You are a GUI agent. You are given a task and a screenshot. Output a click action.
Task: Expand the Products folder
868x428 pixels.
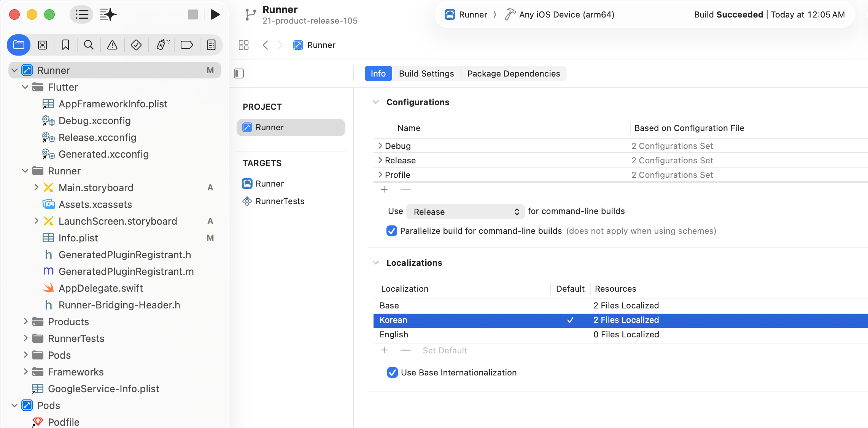25,322
